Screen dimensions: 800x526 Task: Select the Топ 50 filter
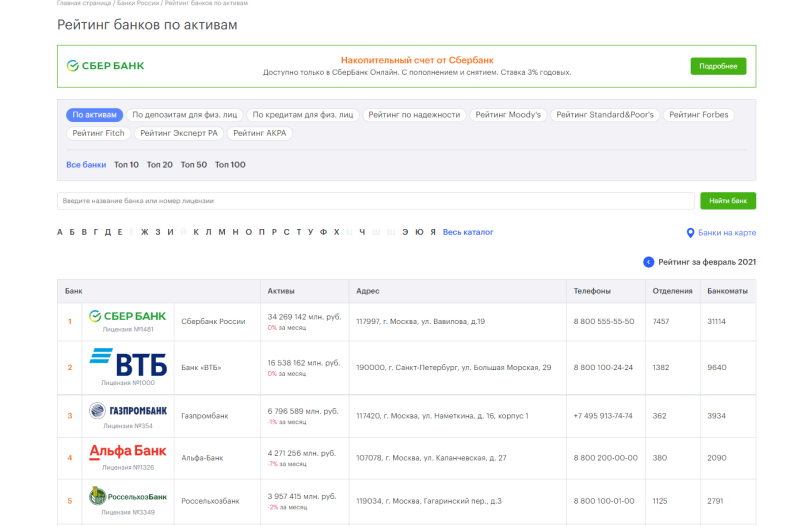[x=194, y=165]
